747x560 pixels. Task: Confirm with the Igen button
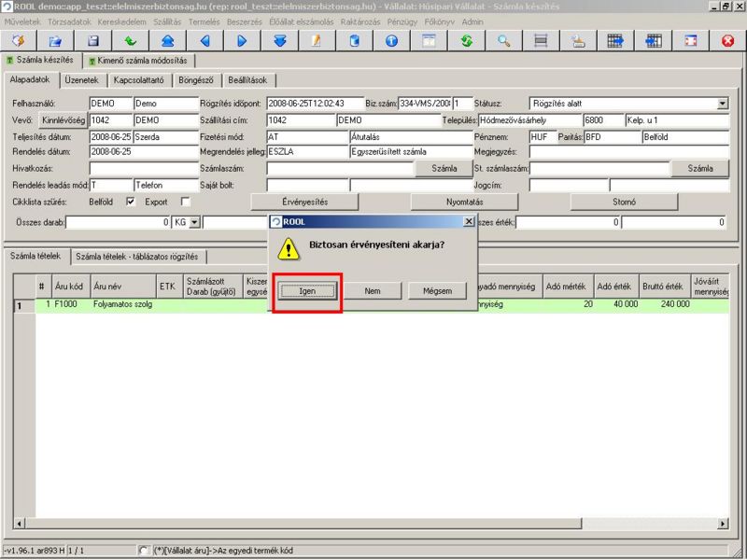(x=306, y=291)
